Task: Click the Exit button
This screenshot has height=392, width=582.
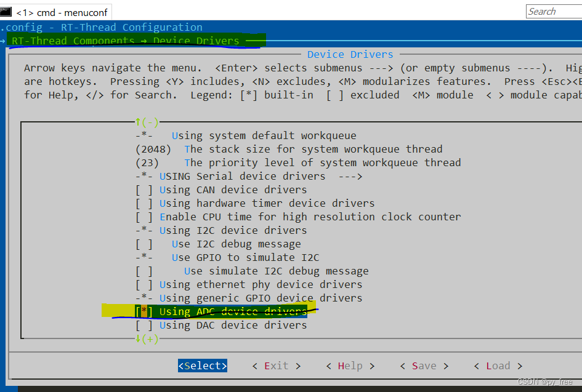Action: [276, 366]
